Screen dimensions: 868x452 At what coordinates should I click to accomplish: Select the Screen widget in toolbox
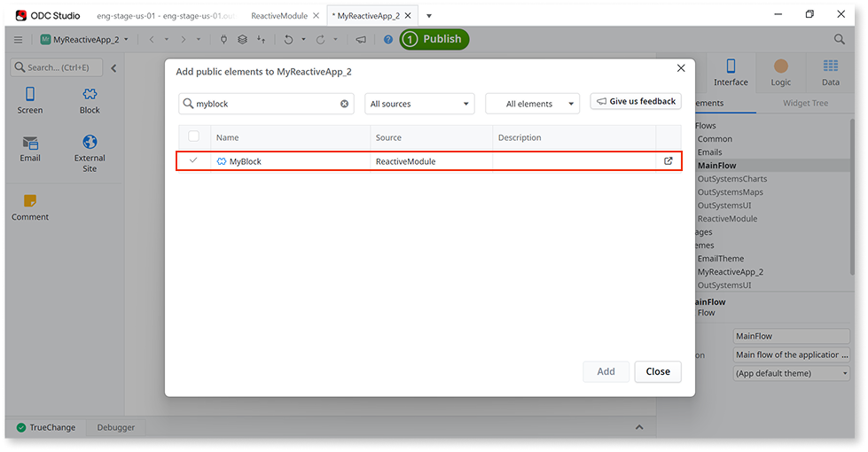(x=30, y=100)
